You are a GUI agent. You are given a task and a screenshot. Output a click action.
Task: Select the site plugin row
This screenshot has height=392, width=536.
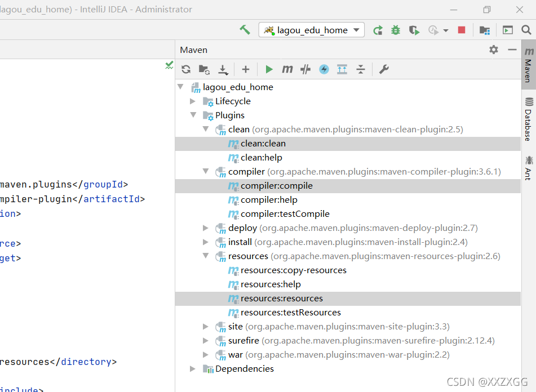[348, 327]
